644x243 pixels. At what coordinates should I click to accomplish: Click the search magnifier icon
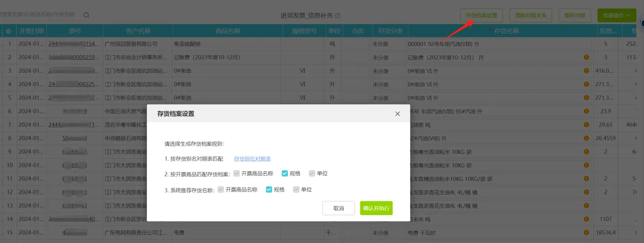click(x=86, y=15)
